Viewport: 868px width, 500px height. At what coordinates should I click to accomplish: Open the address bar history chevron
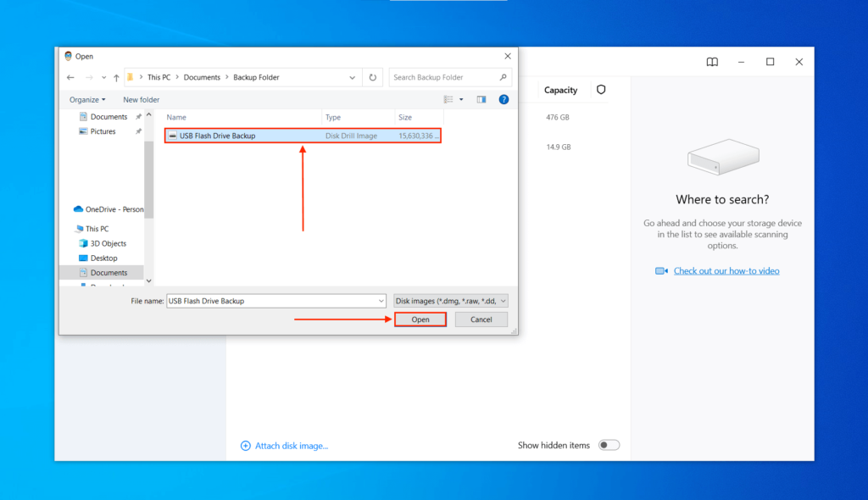pyautogui.click(x=352, y=77)
